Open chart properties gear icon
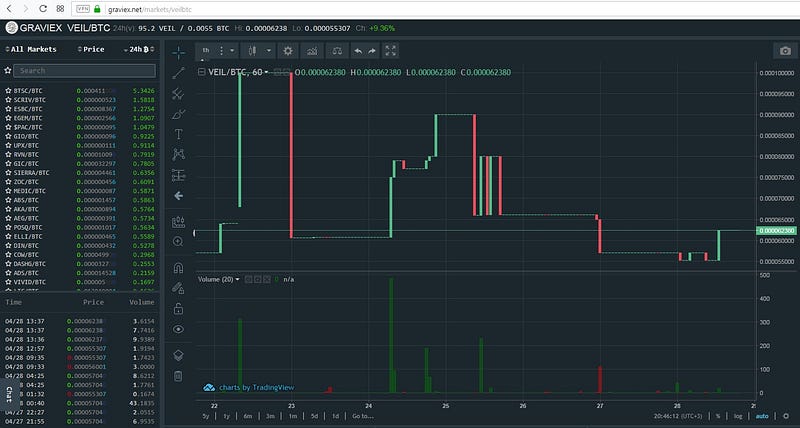Viewport: 800px width, 428px height. pos(288,51)
